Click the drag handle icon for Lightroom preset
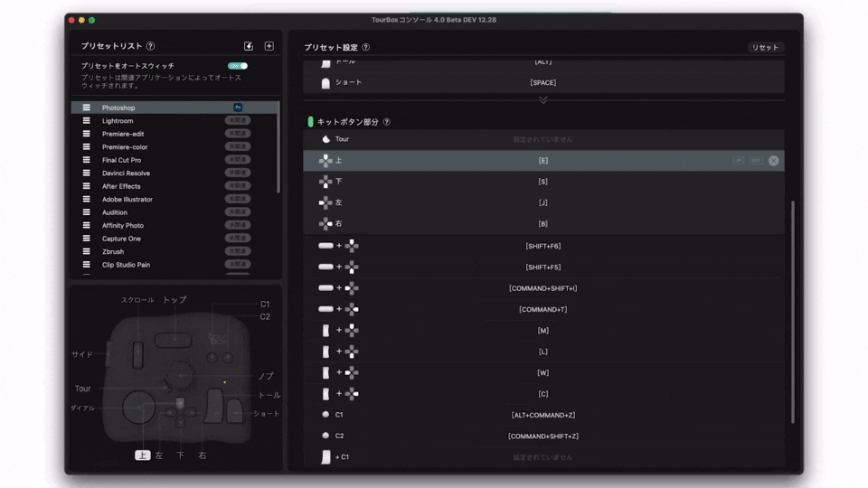Viewport: 868px width, 488px height. [87, 120]
